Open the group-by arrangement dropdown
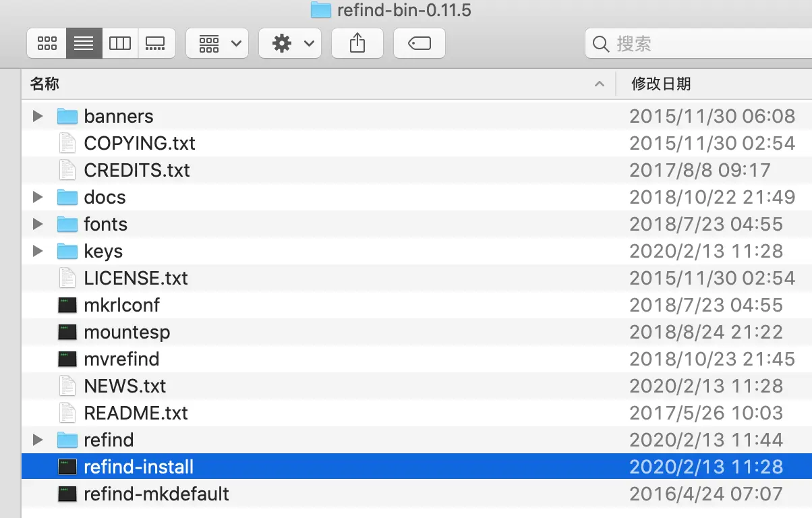The height and width of the screenshot is (518, 812). [x=217, y=44]
